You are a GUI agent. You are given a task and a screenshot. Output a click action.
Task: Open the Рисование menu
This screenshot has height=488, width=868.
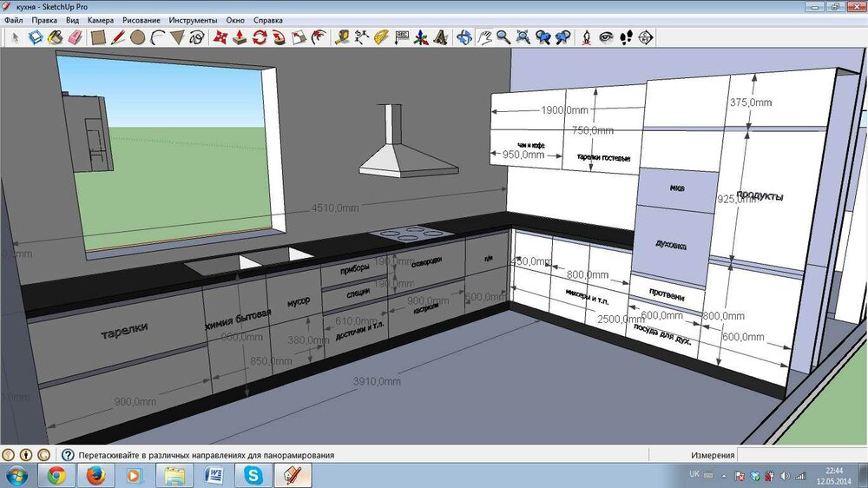click(141, 19)
